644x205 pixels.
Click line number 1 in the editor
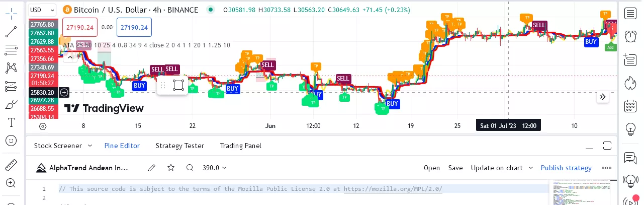(43, 189)
